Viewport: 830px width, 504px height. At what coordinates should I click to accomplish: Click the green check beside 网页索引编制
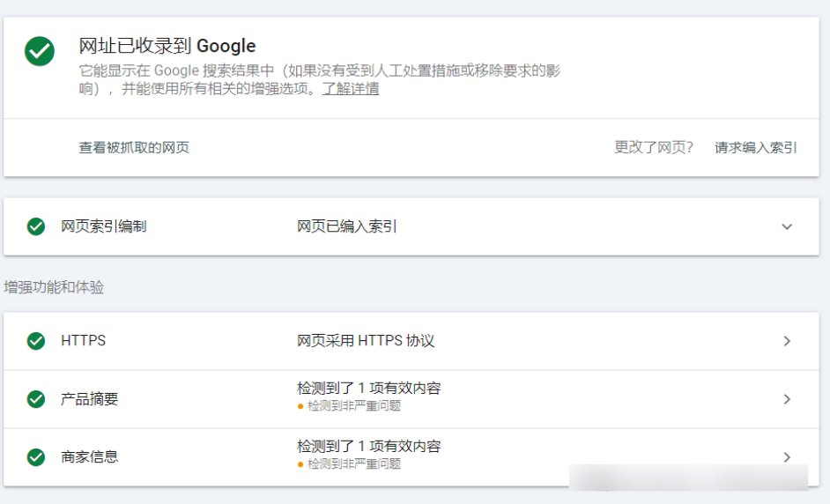point(36,226)
